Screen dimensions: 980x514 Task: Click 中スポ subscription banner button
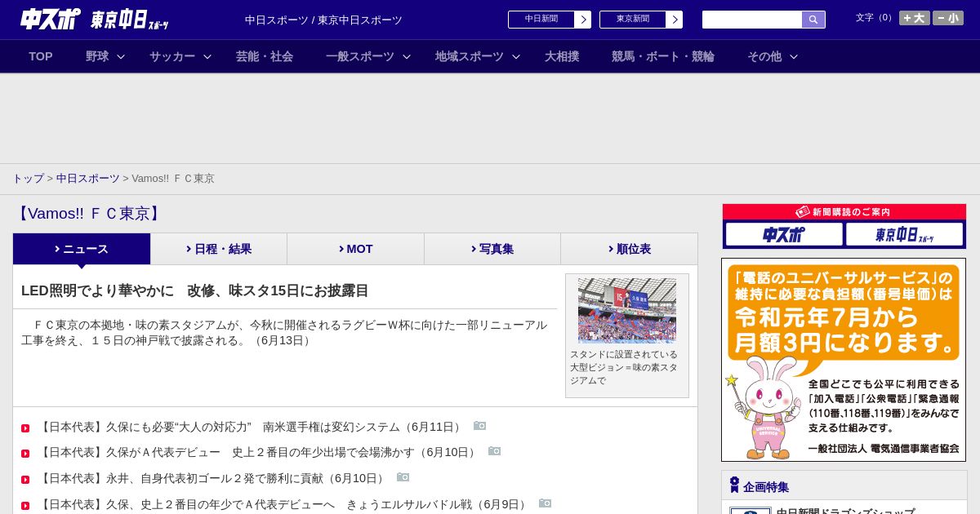click(x=784, y=235)
